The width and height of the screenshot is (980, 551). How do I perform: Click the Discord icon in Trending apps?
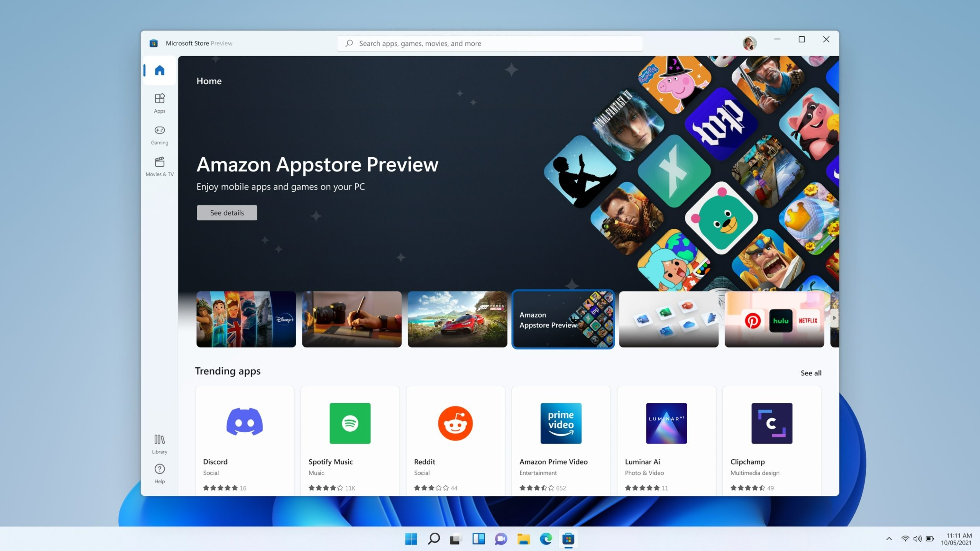tap(244, 422)
